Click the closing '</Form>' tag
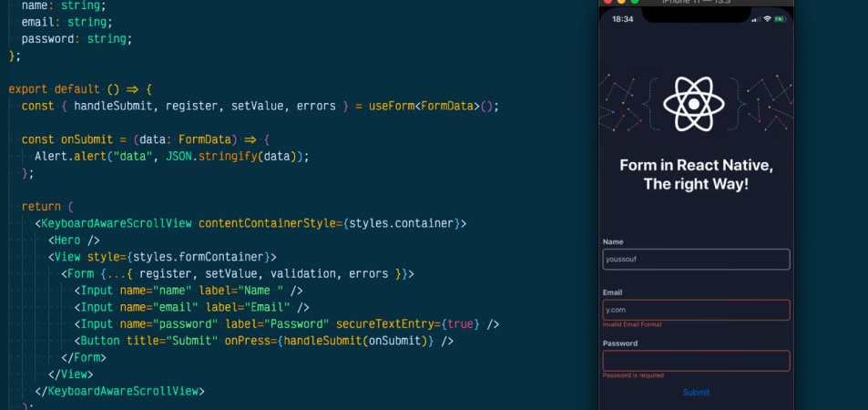868x410 pixels. pyautogui.click(x=84, y=357)
